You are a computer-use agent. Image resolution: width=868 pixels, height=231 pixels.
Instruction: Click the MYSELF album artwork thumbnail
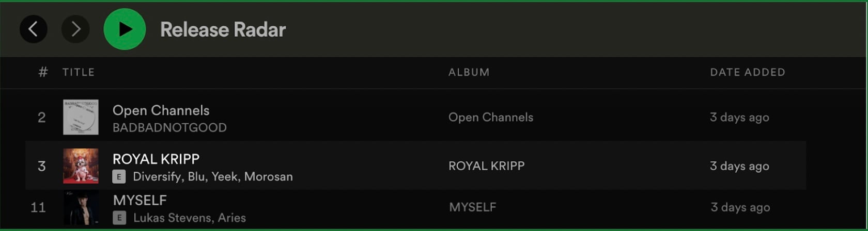[81, 208]
